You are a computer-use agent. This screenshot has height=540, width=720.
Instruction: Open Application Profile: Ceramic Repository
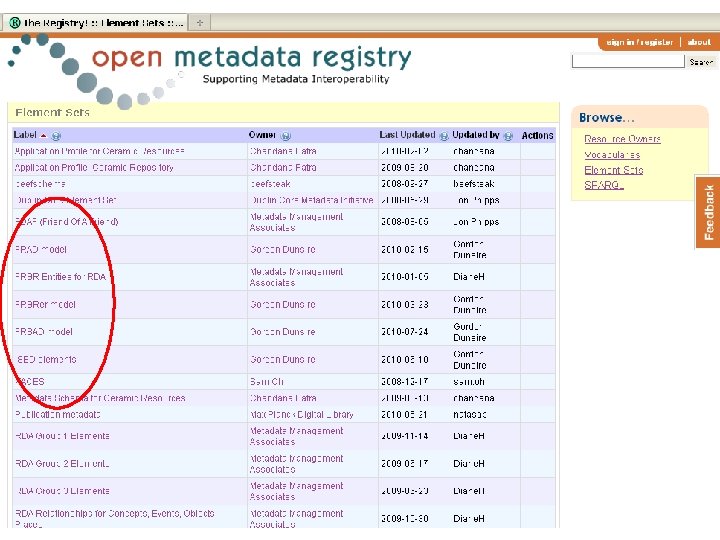click(x=94, y=168)
